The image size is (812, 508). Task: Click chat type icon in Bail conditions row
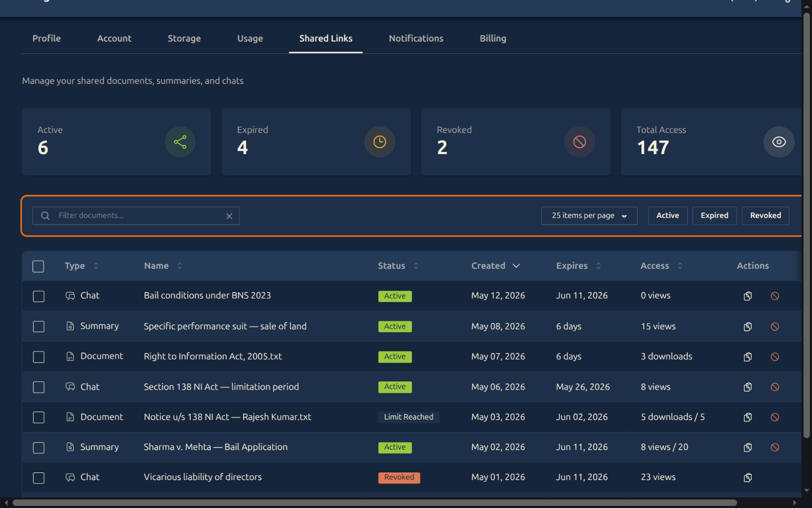(70, 296)
